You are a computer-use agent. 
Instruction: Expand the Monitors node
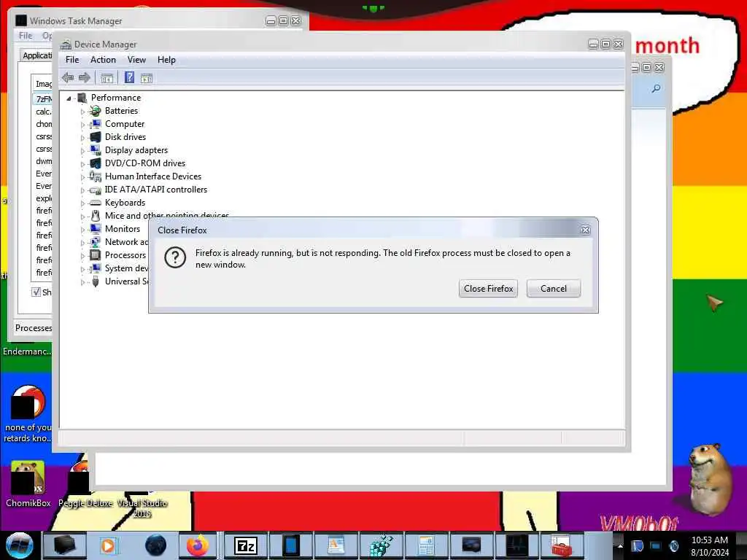tap(82, 230)
